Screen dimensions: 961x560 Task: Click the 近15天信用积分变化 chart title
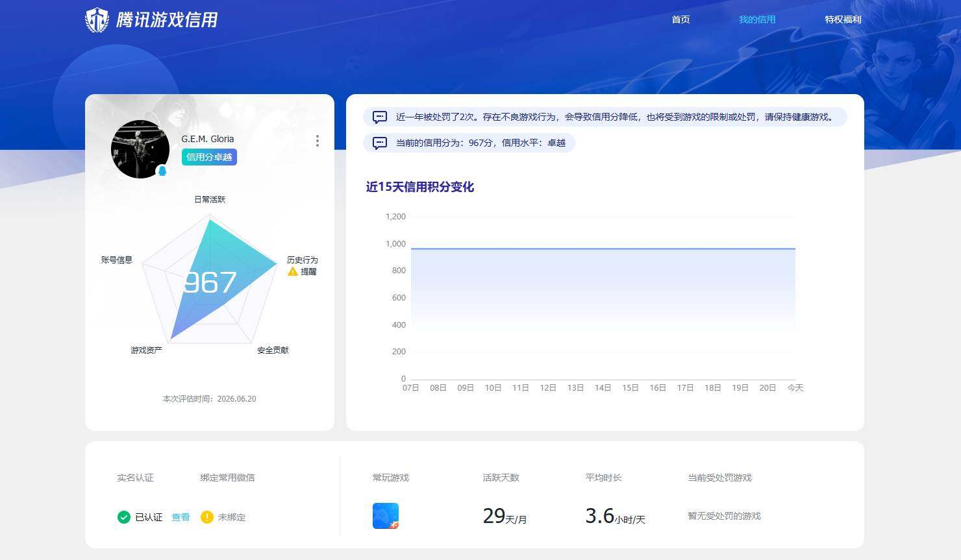[x=420, y=187]
